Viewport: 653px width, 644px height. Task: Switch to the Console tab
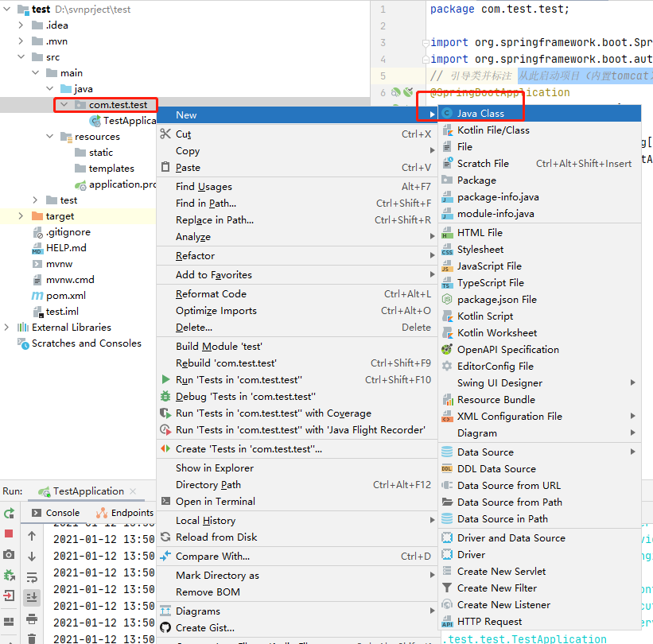[56, 513]
